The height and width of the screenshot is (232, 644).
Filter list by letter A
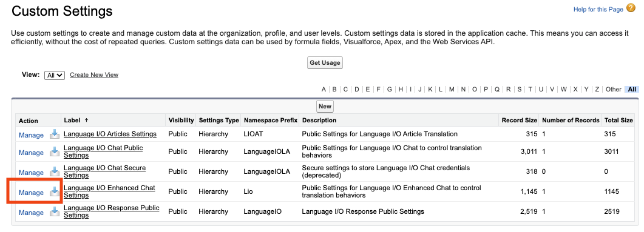(x=324, y=90)
